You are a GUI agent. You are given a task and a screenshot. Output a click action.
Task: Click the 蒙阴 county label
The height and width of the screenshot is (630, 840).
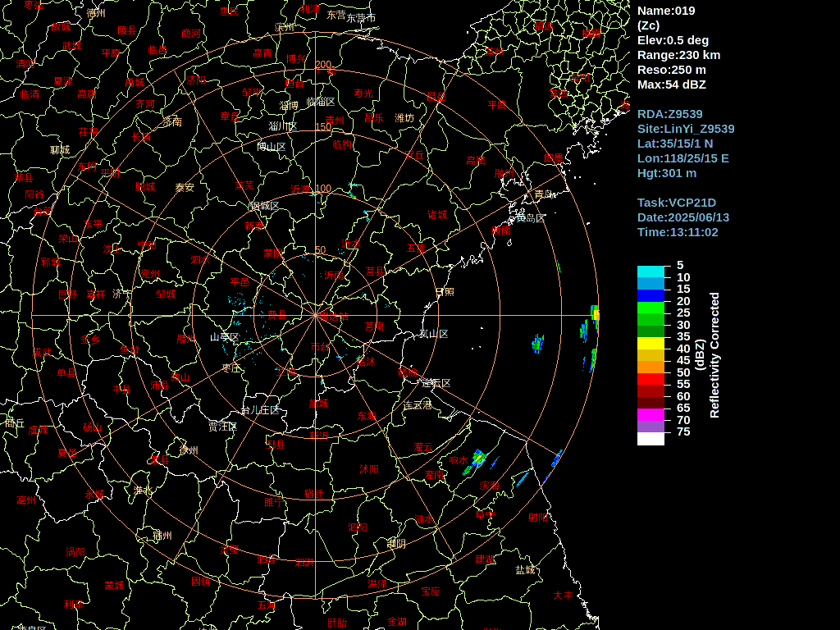[x=273, y=253]
